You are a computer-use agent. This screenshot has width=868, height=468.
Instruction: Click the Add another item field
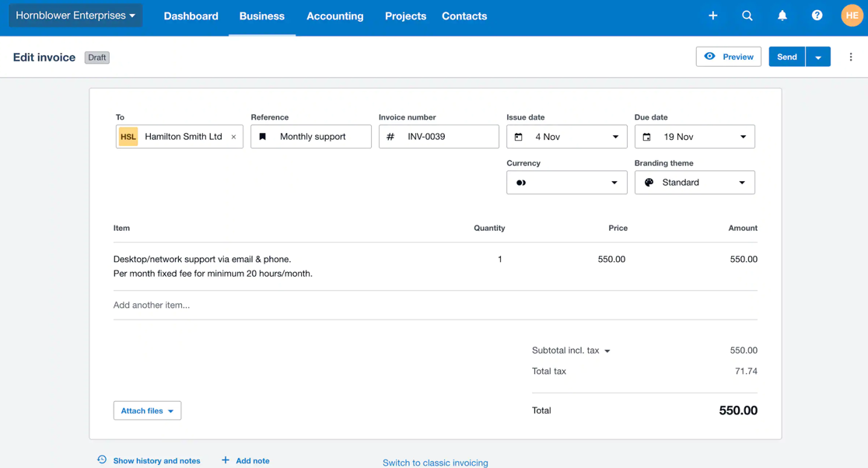click(x=150, y=305)
